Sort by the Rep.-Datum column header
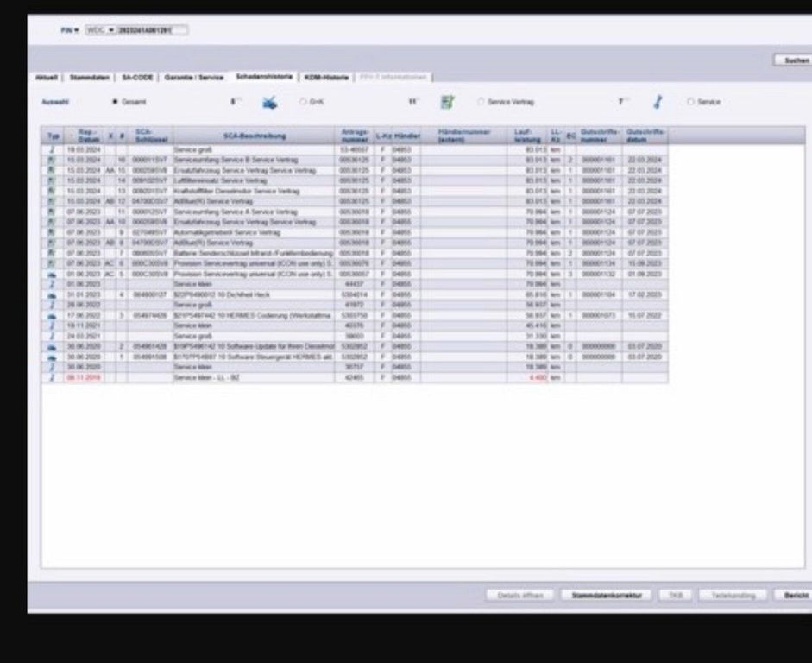This screenshot has width=812, height=663. pyautogui.click(x=89, y=136)
